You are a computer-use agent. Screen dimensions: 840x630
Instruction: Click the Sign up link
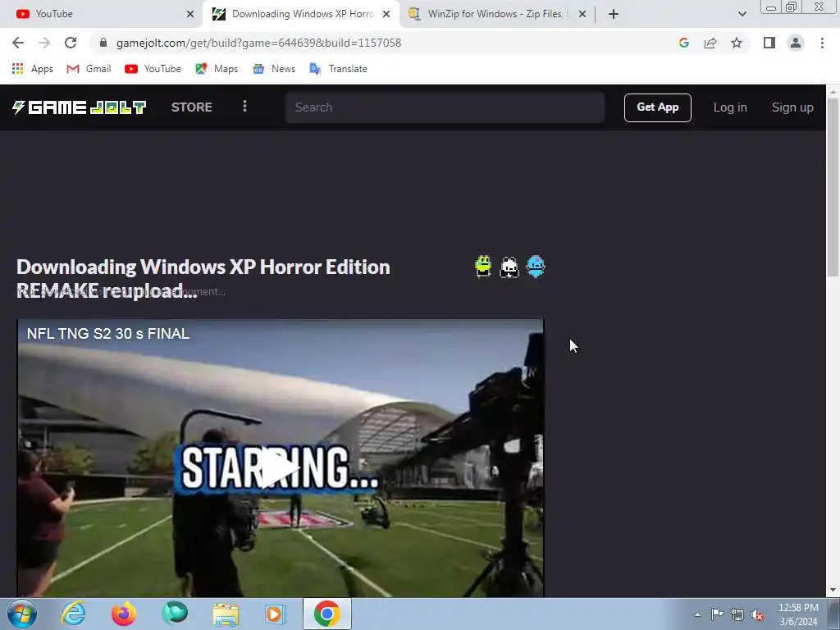792,107
